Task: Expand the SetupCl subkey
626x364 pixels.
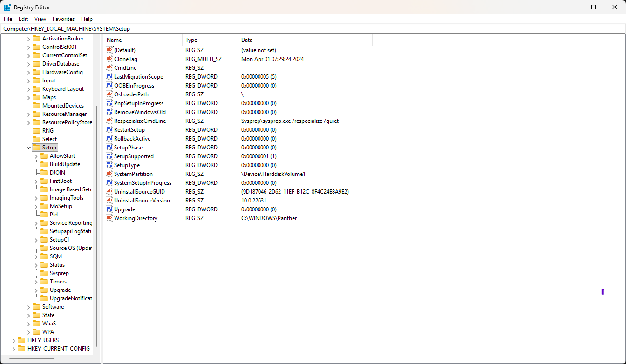Action: click(36, 240)
